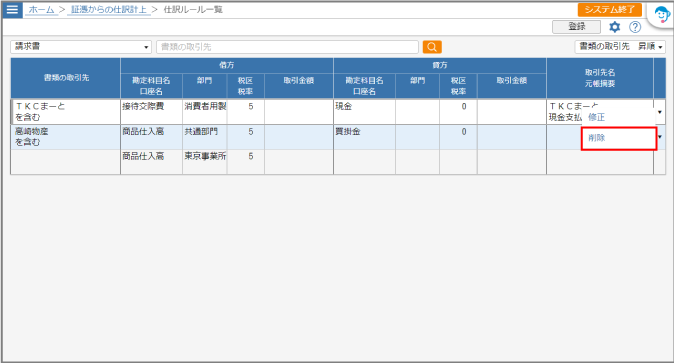Click the 現金 credit account cell

(364, 112)
